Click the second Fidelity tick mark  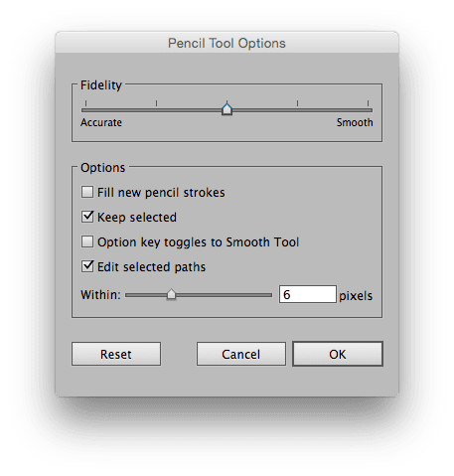[156, 103]
